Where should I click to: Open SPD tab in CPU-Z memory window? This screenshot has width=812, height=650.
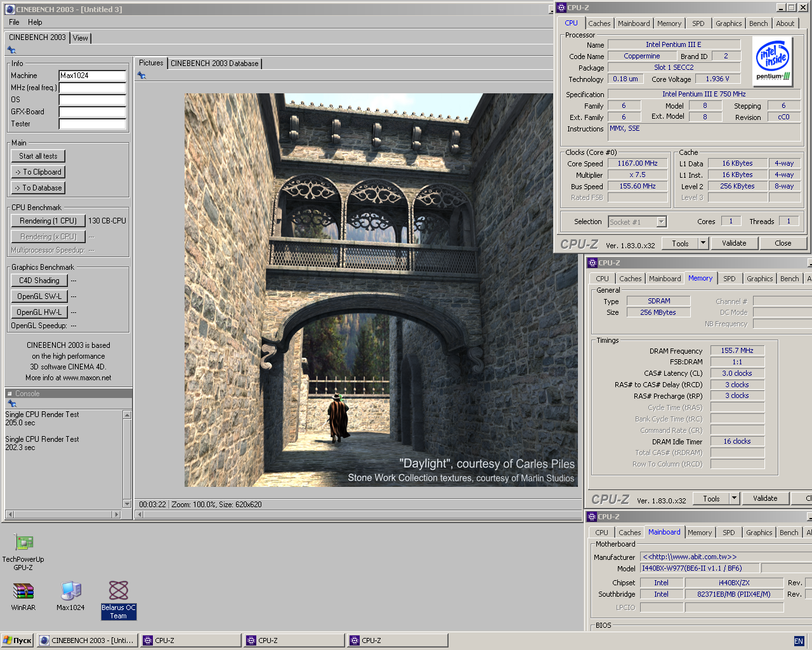click(x=730, y=279)
